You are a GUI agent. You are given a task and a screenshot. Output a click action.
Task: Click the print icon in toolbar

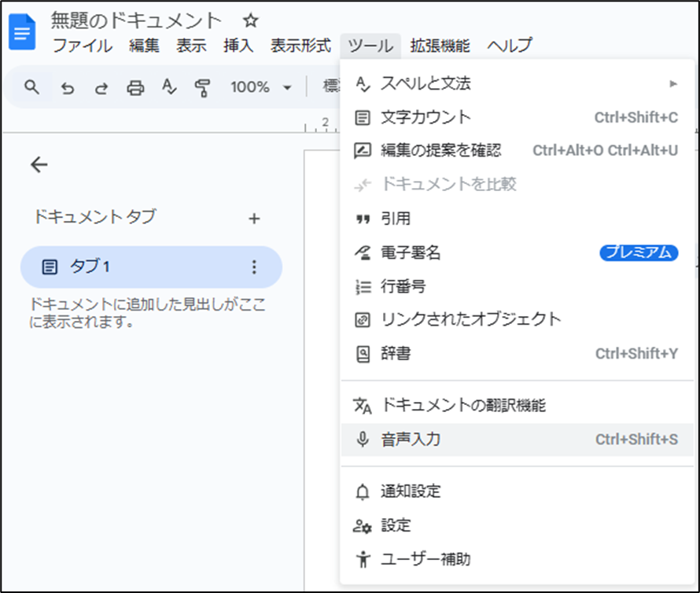click(x=135, y=88)
